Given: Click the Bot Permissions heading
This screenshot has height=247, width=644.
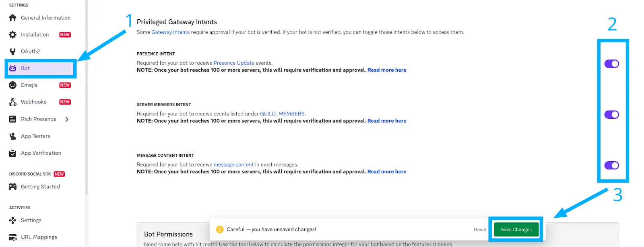Looking at the screenshot, I should pyautogui.click(x=168, y=234).
